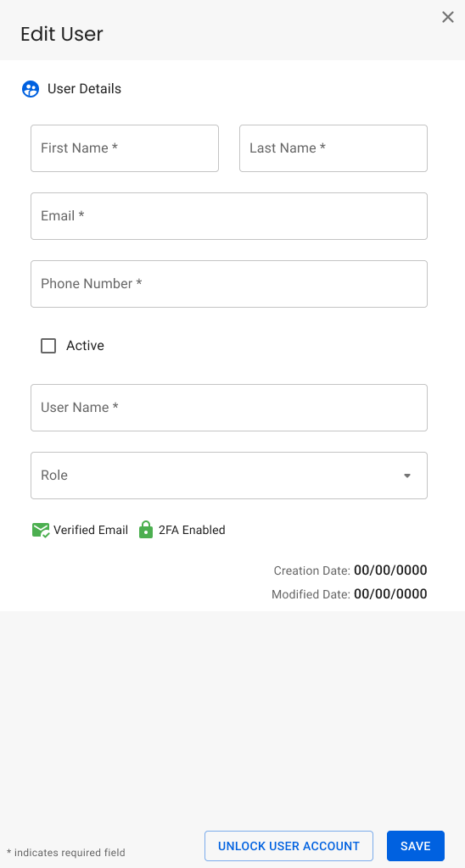Focus the User Name field
The width and height of the screenshot is (465, 868).
click(x=229, y=408)
